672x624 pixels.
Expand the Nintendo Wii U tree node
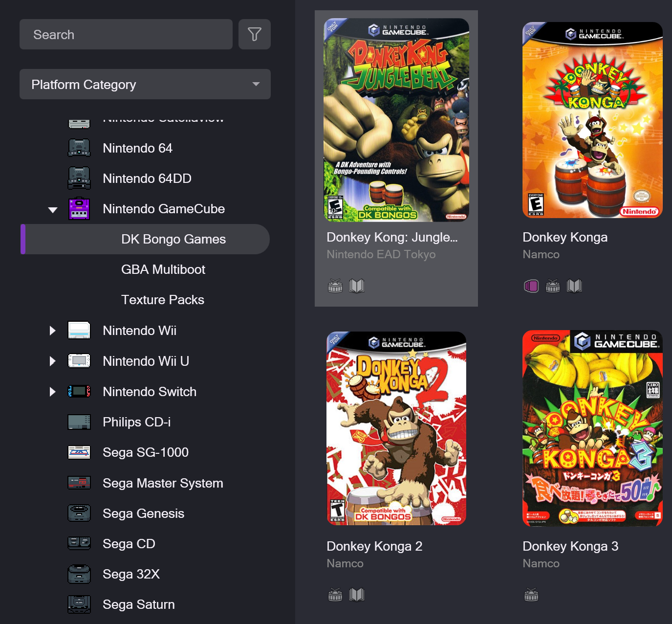(x=52, y=361)
